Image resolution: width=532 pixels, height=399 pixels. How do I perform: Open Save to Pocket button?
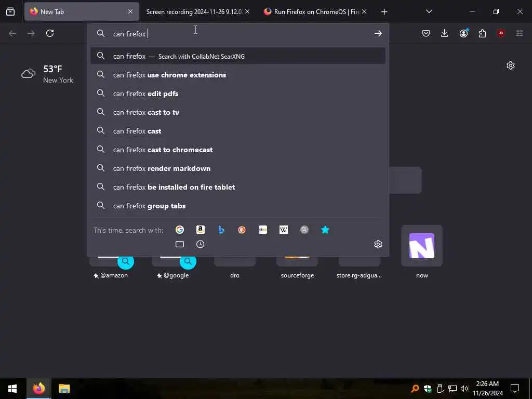pos(426,33)
